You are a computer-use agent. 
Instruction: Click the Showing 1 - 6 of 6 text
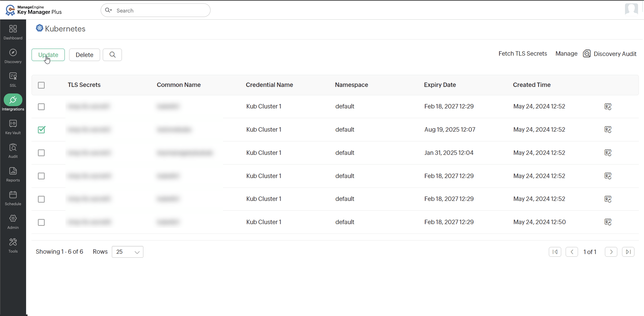pos(59,251)
